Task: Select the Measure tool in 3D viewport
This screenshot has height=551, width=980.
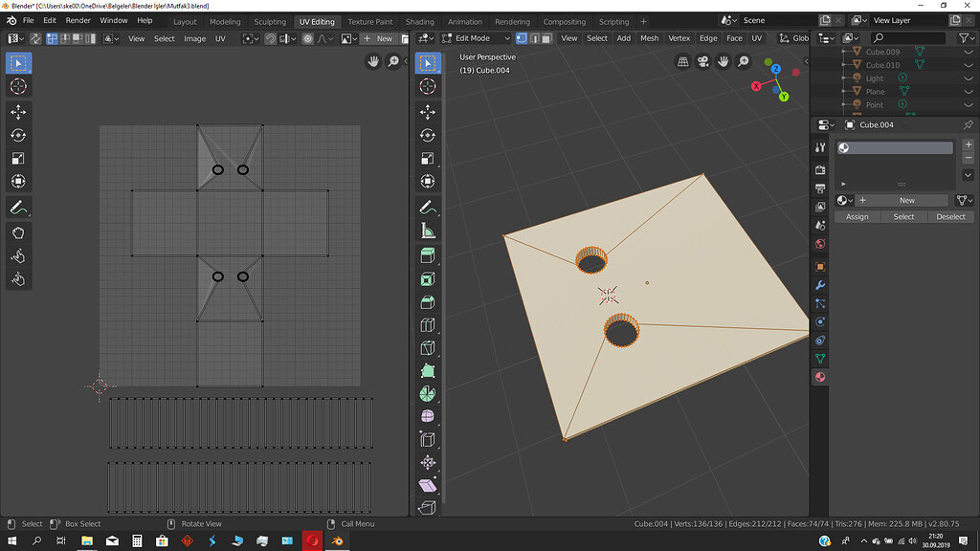Action: 427,231
